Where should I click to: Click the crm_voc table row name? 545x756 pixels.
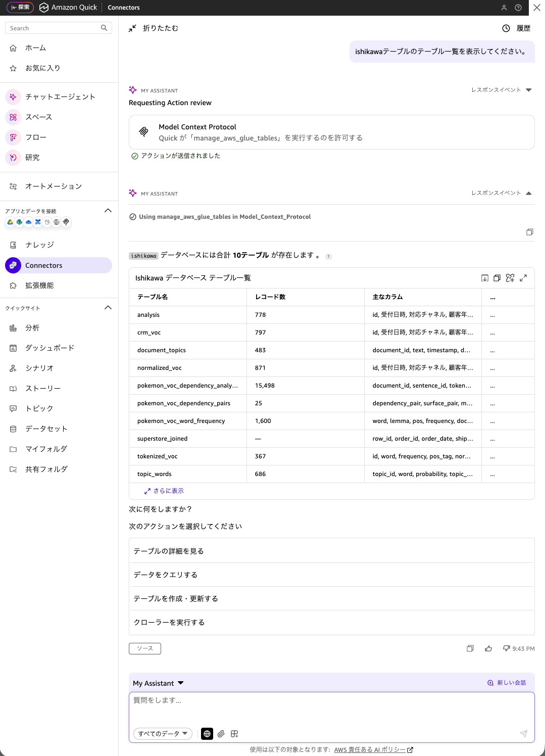coord(149,333)
